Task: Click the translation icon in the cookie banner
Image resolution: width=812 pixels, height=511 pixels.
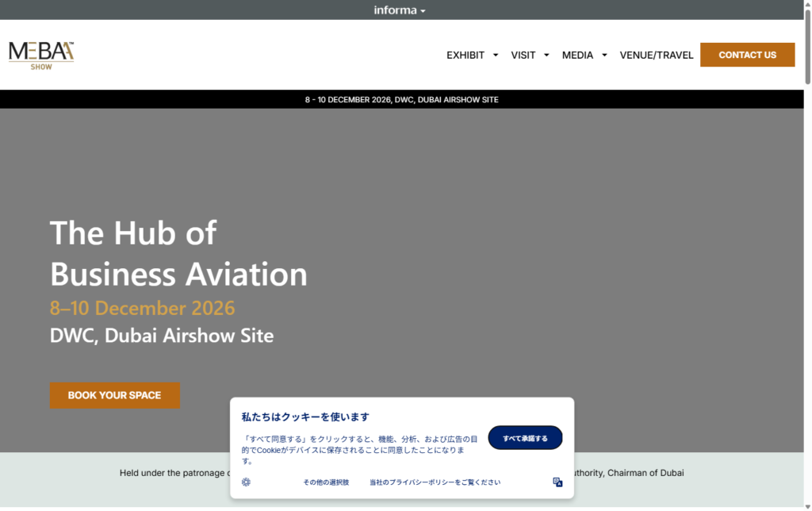Action: click(557, 482)
